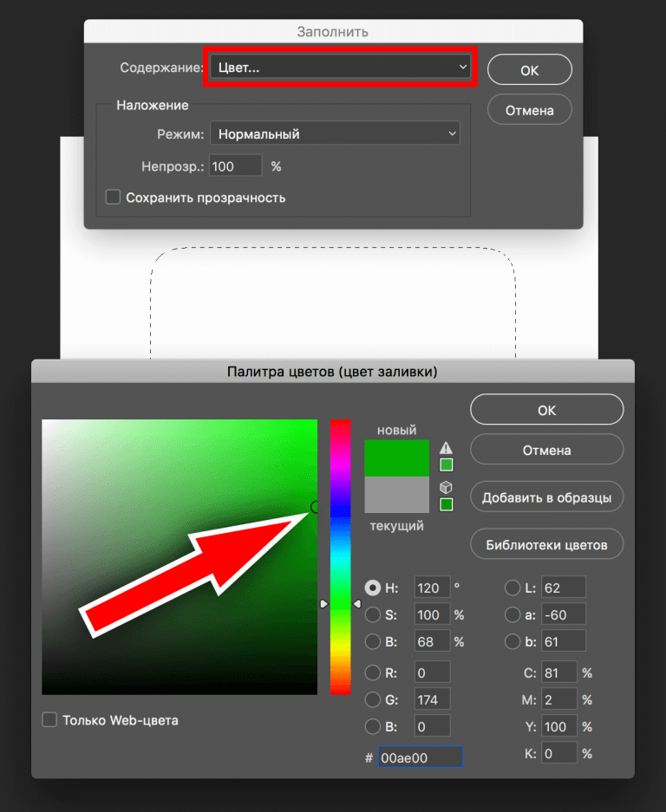Click the новый green color preview
This screenshot has height=812, width=666.
(396, 458)
